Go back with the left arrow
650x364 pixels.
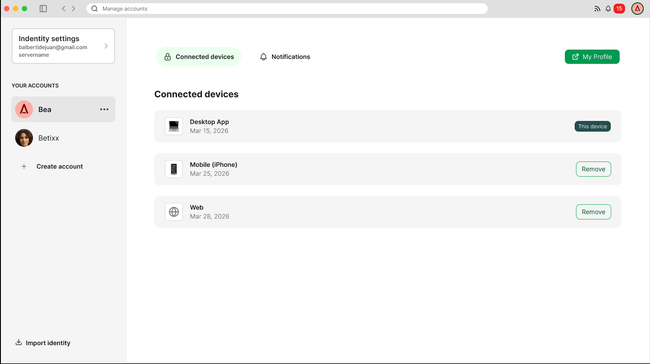[x=63, y=8]
